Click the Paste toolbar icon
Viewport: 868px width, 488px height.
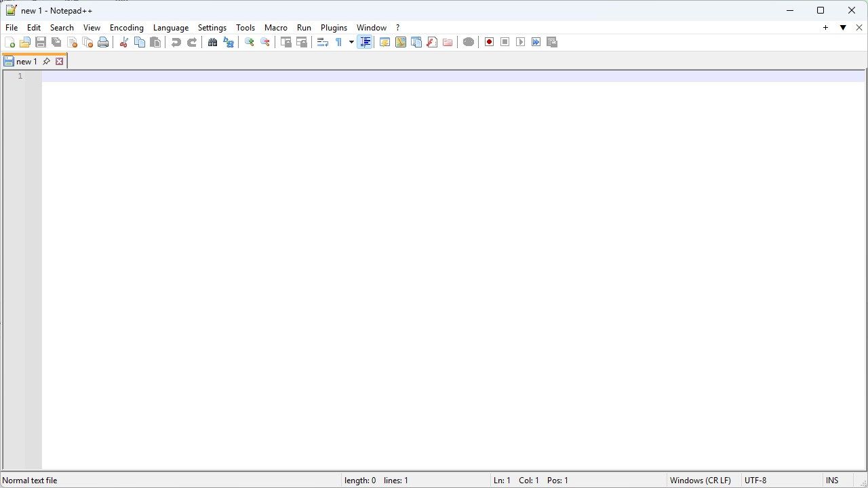click(155, 42)
